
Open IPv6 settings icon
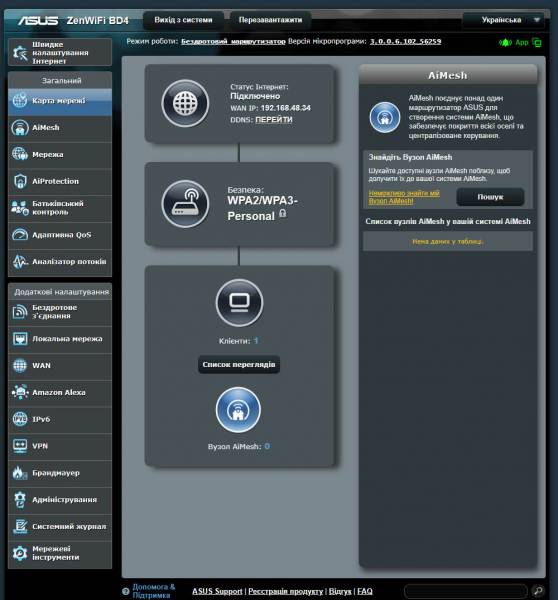click(x=20, y=419)
